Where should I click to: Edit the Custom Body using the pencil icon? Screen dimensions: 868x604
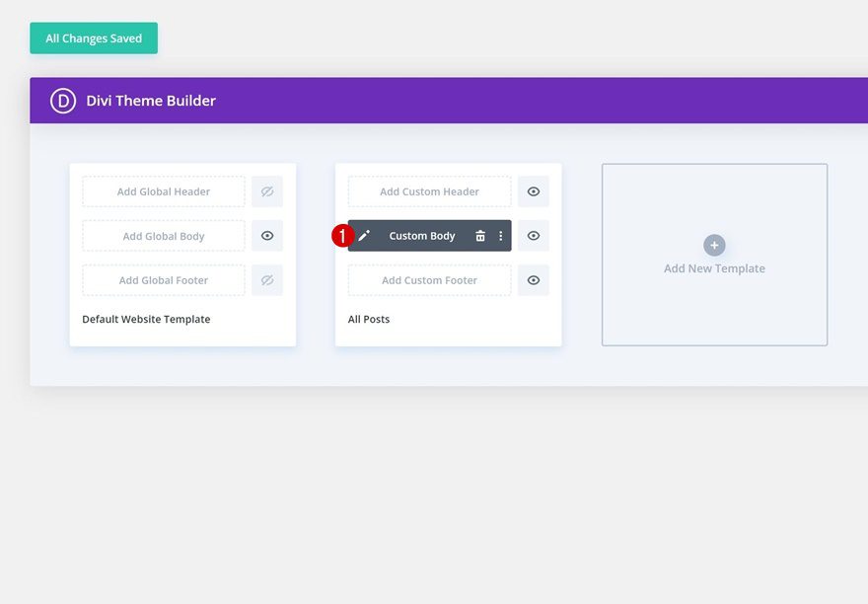click(364, 235)
